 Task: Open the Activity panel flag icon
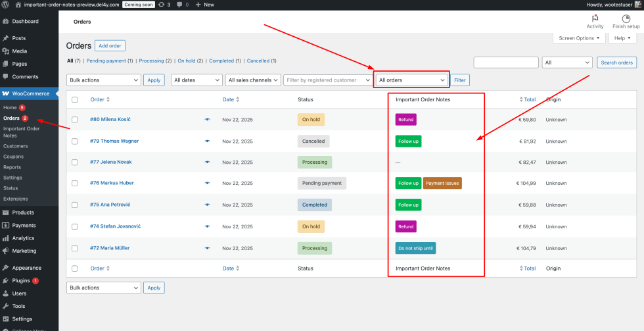click(595, 18)
